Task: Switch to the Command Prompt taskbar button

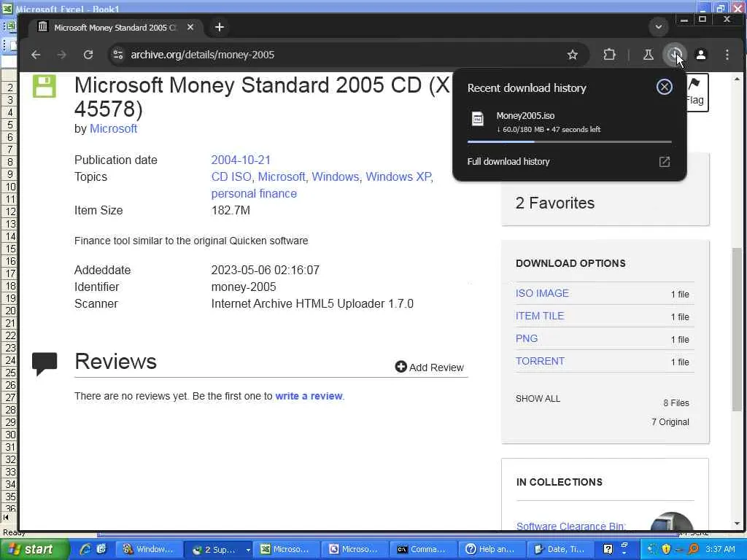Action: coord(424,549)
